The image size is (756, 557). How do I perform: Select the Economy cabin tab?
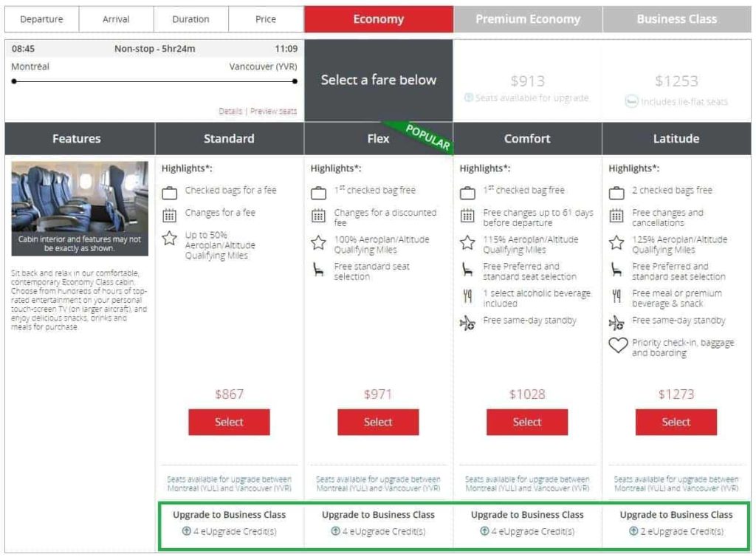(x=378, y=19)
